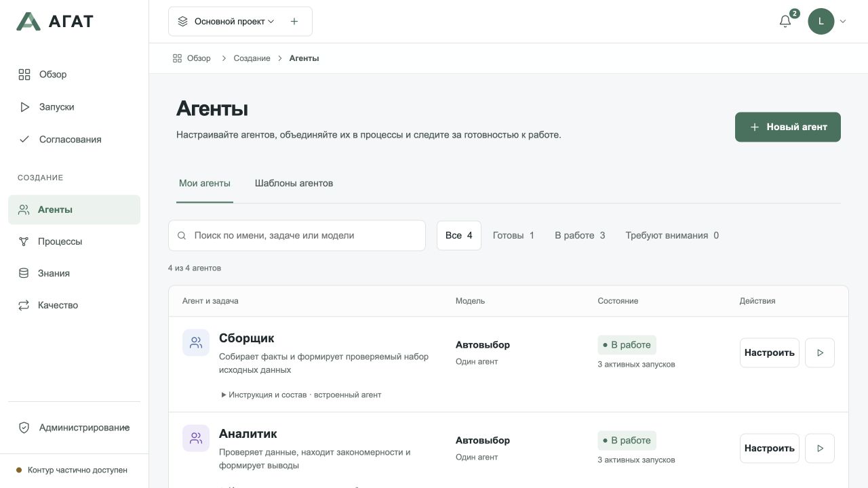Expand the account menu chevron
Viewport: 868px width, 488px height.
pyautogui.click(x=843, y=22)
